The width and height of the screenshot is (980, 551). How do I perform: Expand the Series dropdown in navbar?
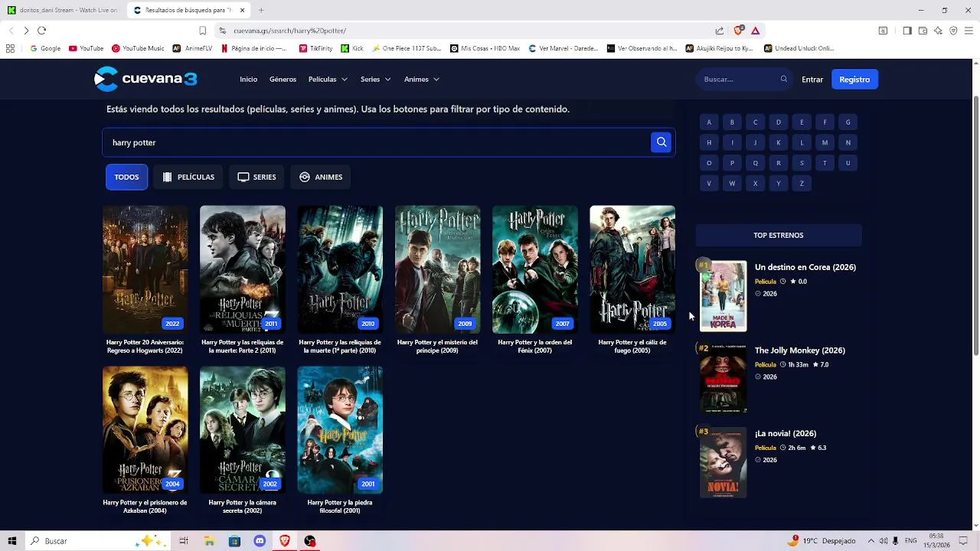pyautogui.click(x=376, y=80)
